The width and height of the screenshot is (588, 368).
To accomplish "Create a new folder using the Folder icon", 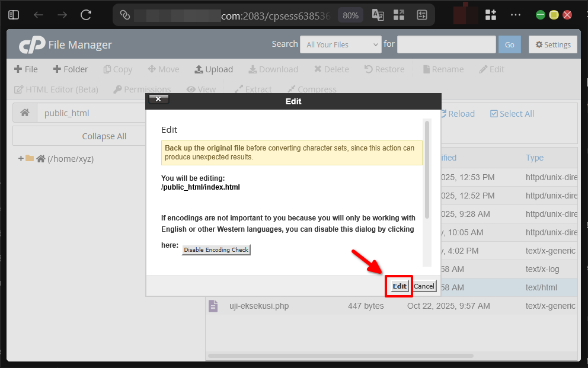I will [71, 69].
